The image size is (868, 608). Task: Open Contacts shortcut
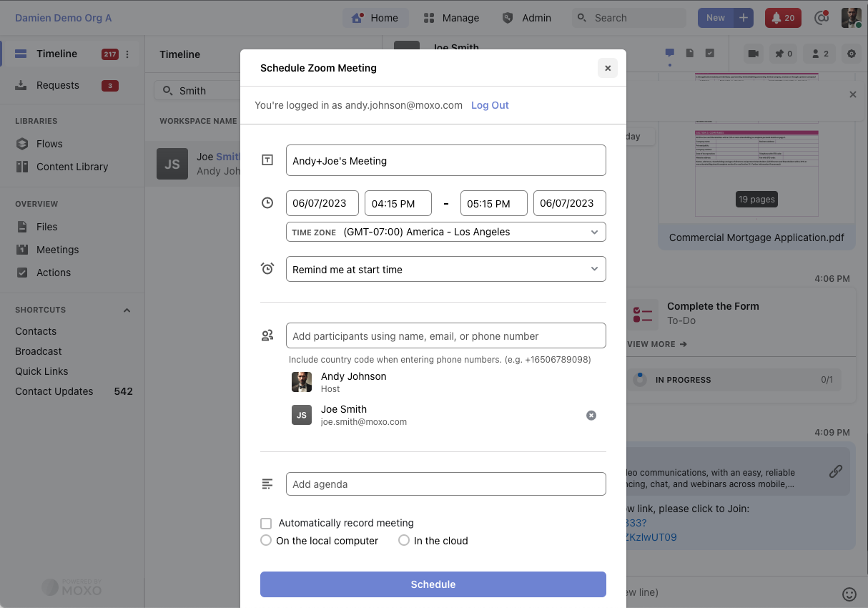point(36,331)
